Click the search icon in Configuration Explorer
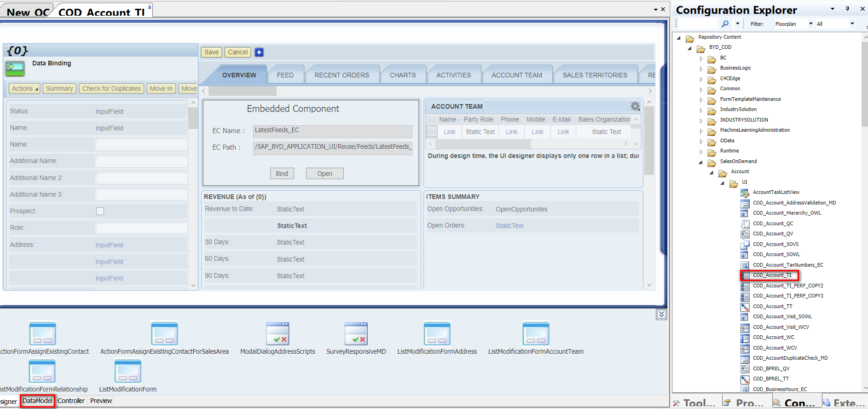Image resolution: width=868 pixels, height=409 pixels. pos(725,23)
